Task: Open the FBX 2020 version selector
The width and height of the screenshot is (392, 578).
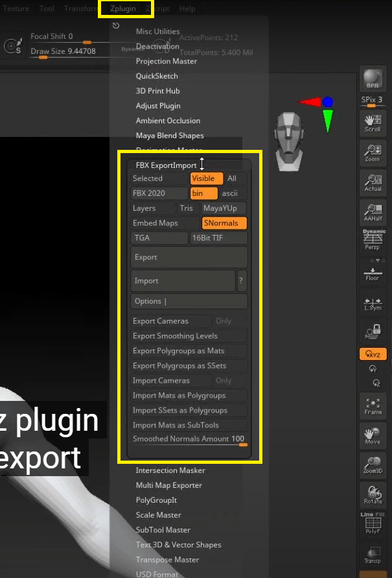Action: click(x=159, y=193)
